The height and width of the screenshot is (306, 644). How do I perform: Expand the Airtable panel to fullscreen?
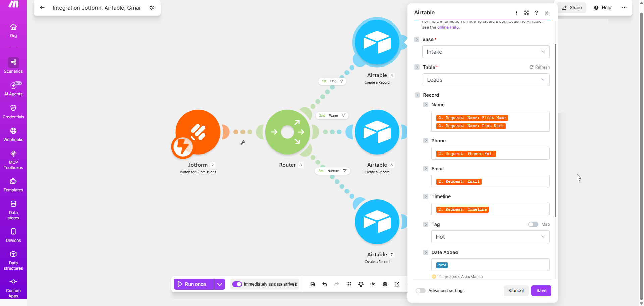pos(526,13)
